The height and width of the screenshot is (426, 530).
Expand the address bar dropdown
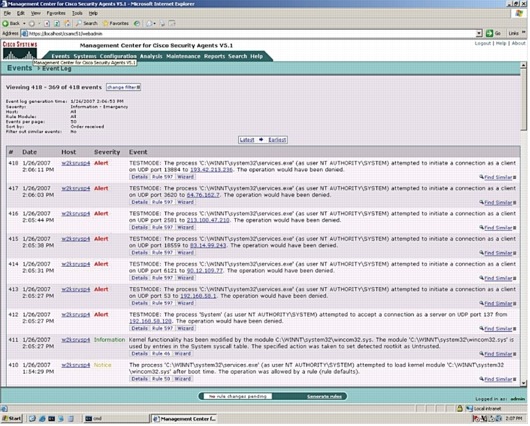(x=479, y=33)
